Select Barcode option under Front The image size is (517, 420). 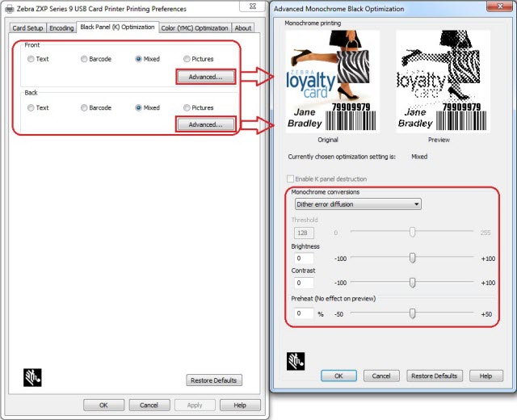[85, 59]
